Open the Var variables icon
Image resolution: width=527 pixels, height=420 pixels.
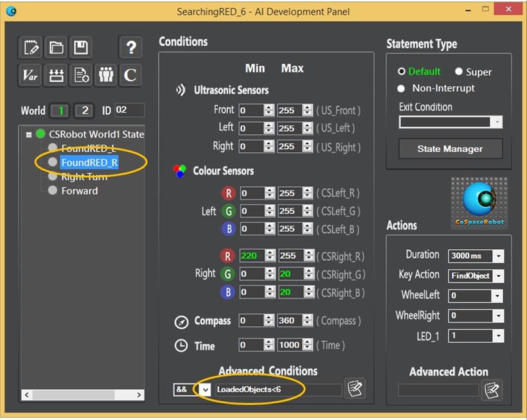point(31,75)
